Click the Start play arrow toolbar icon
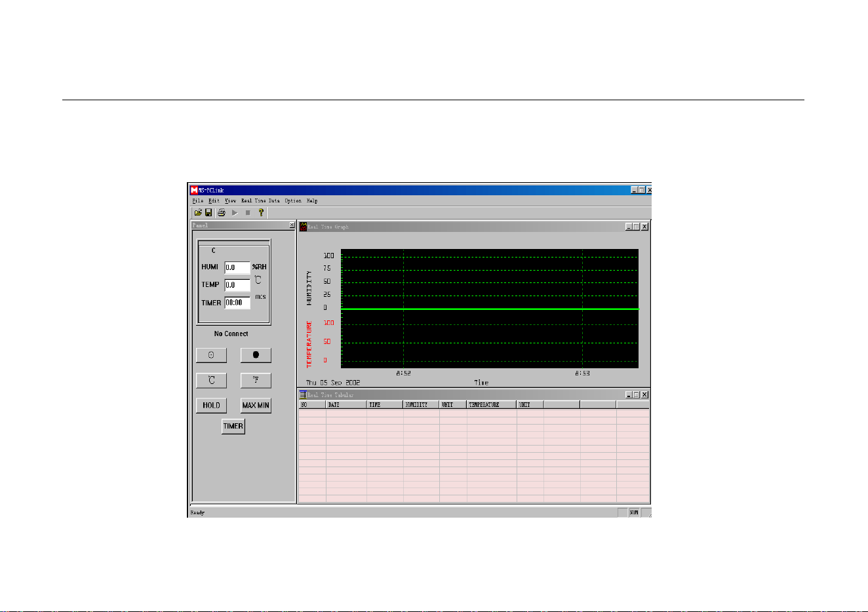The height and width of the screenshot is (612, 868). click(235, 213)
